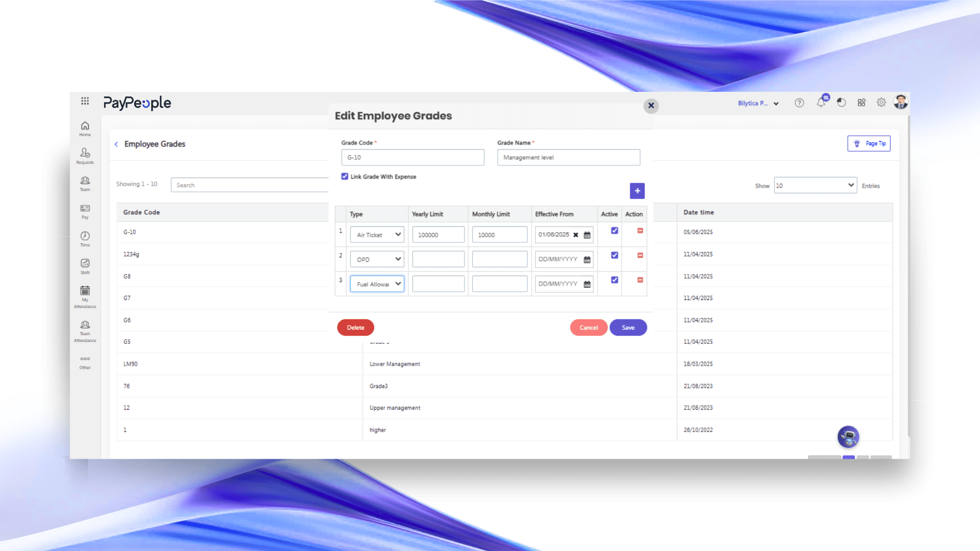Open the help question mark icon
The width and height of the screenshot is (980, 551).
(x=799, y=103)
